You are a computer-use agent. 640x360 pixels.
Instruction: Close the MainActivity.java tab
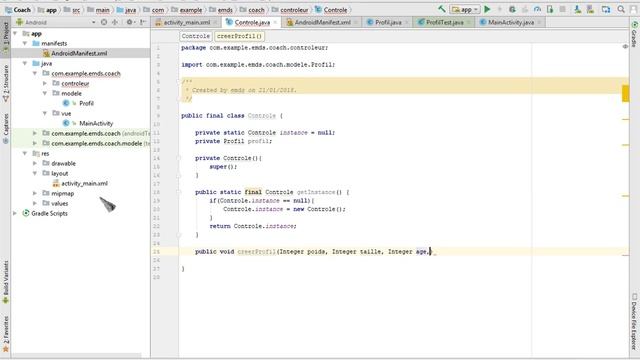coord(539,22)
